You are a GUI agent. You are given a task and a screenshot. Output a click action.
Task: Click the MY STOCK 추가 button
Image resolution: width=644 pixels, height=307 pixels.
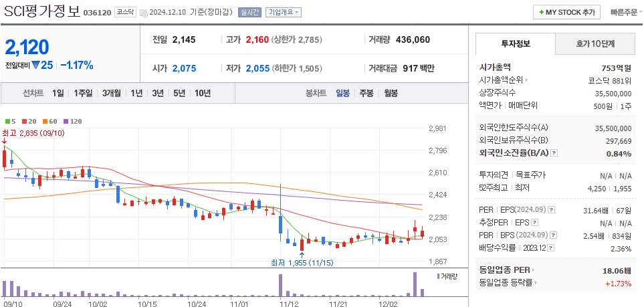pos(566,12)
